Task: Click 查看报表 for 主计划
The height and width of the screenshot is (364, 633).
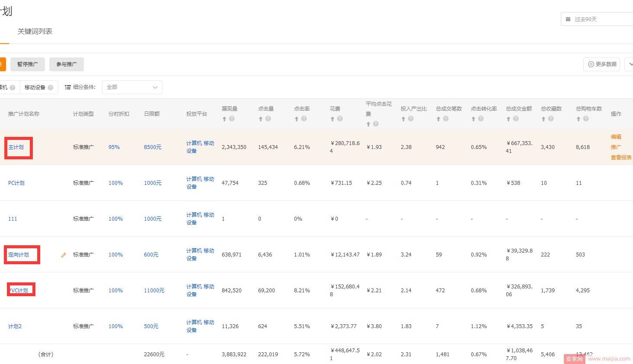Action: click(621, 158)
